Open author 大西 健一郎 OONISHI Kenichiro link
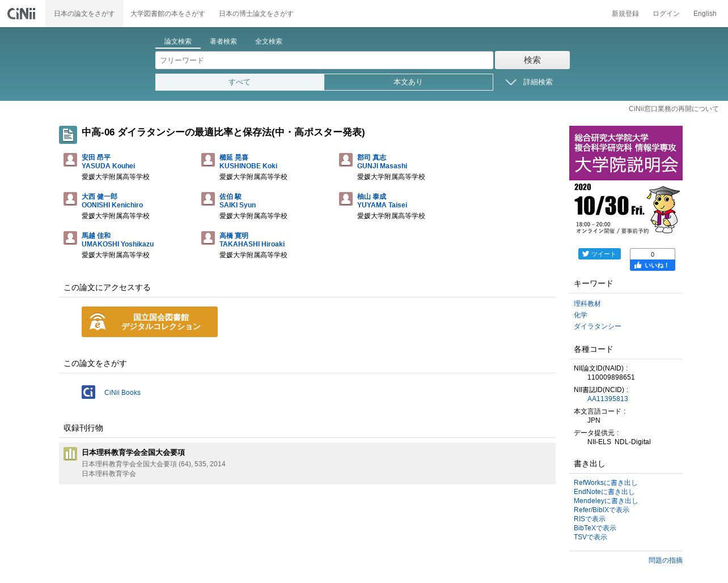 coord(112,201)
